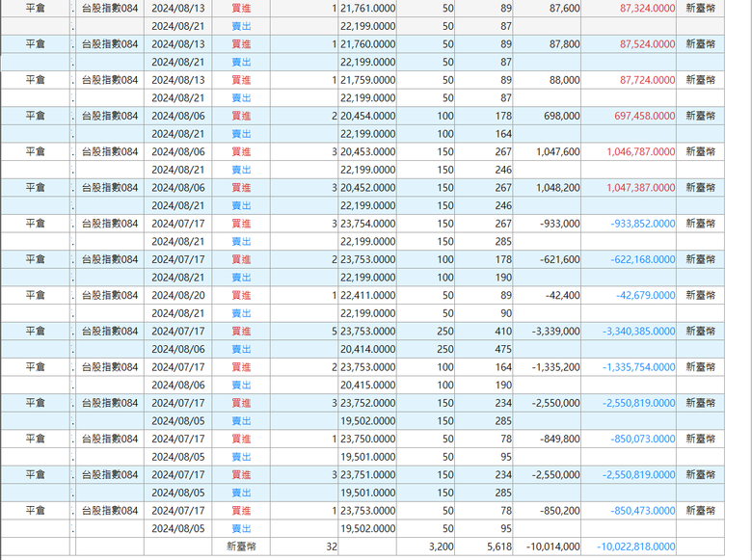This screenshot has width=752, height=560.
Task: Select the net loss -933,852.0000
Action: coord(643,224)
